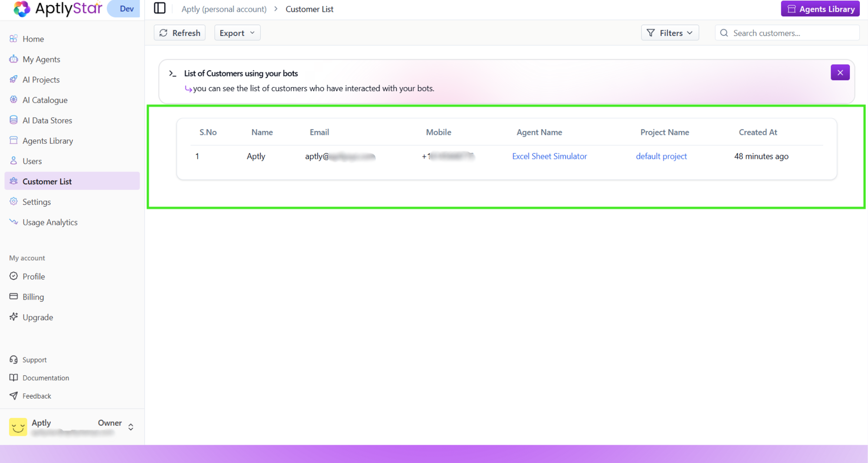Open the Export dropdown
This screenshot has height=463, width=868.
tap(237, 33)
